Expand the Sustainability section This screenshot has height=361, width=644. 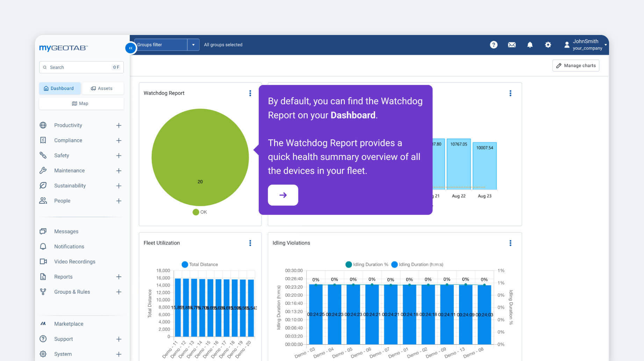pyautogui.click(x=119, y=185)
